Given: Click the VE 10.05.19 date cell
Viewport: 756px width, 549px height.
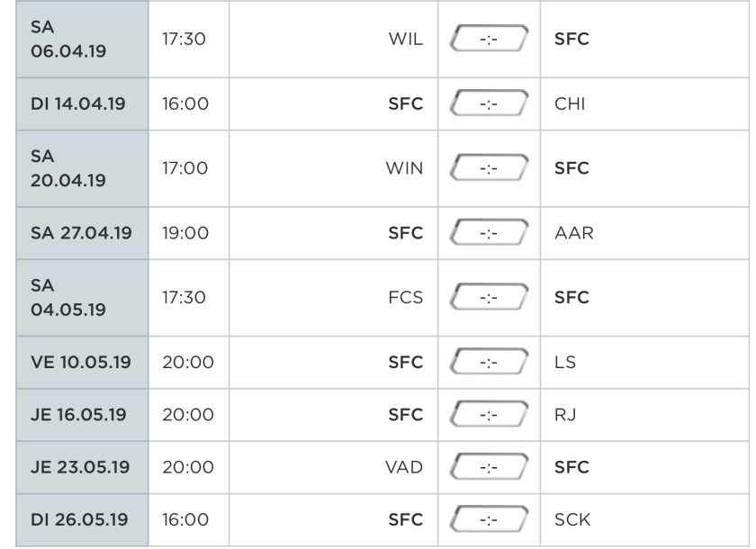Looking at the screenshot, I should [82, 363].
